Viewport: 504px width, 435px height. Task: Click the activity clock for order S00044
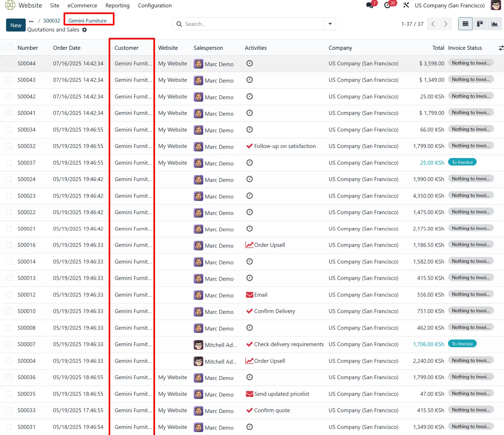click(249, 63)
